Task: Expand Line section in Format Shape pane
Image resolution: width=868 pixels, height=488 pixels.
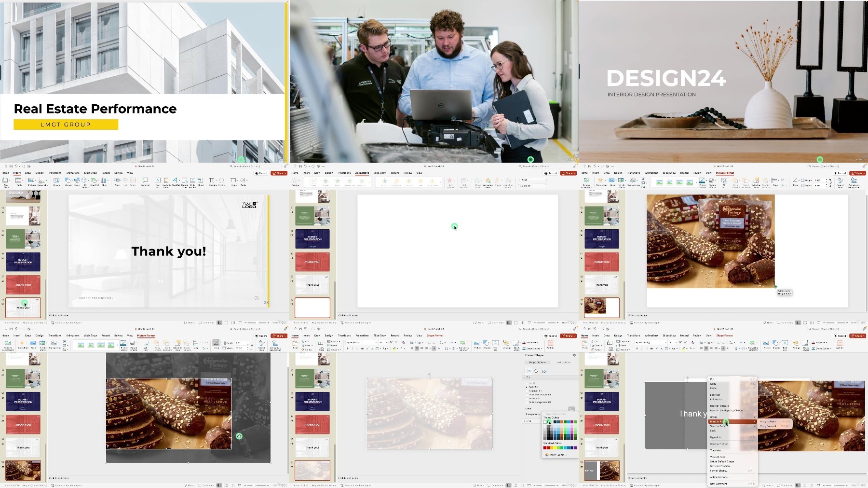Action: (x=525, y=421)
